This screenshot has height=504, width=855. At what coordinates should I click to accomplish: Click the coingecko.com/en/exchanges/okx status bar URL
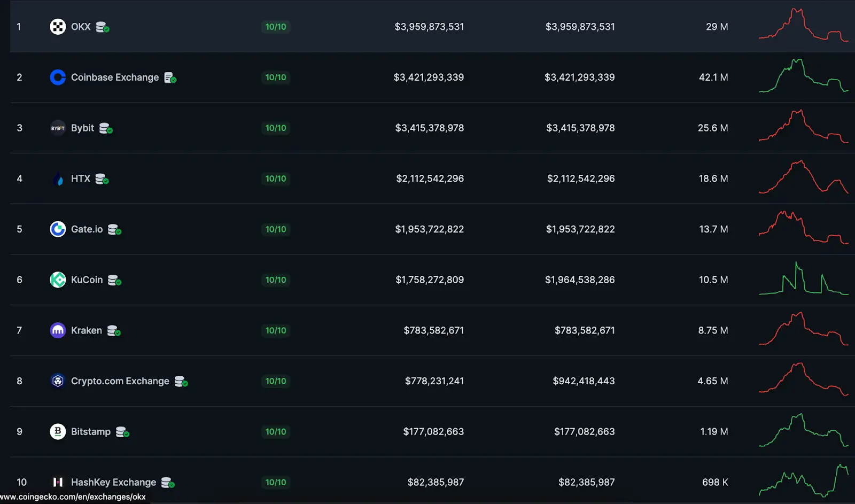(x=73, y=497)
